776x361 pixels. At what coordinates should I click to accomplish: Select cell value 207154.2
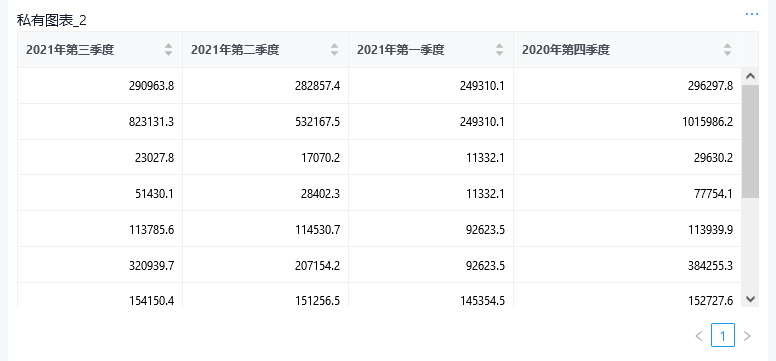[317, 265]
